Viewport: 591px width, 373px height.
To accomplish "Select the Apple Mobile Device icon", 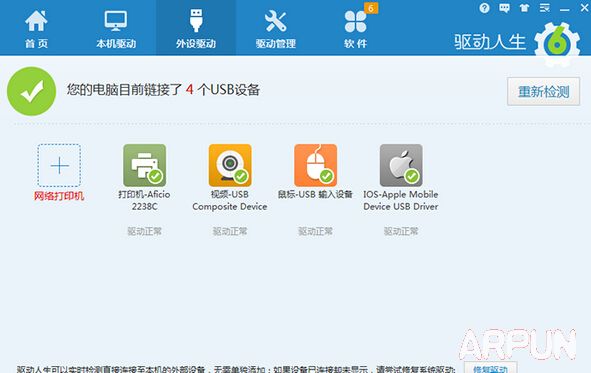I will coord(401,165).
